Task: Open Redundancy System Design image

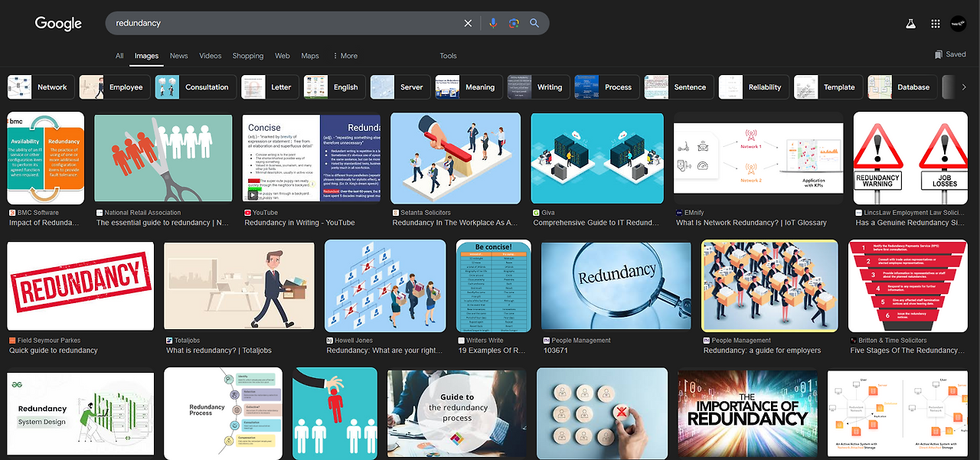Action: pyautogui.click(x=80, y=414)
